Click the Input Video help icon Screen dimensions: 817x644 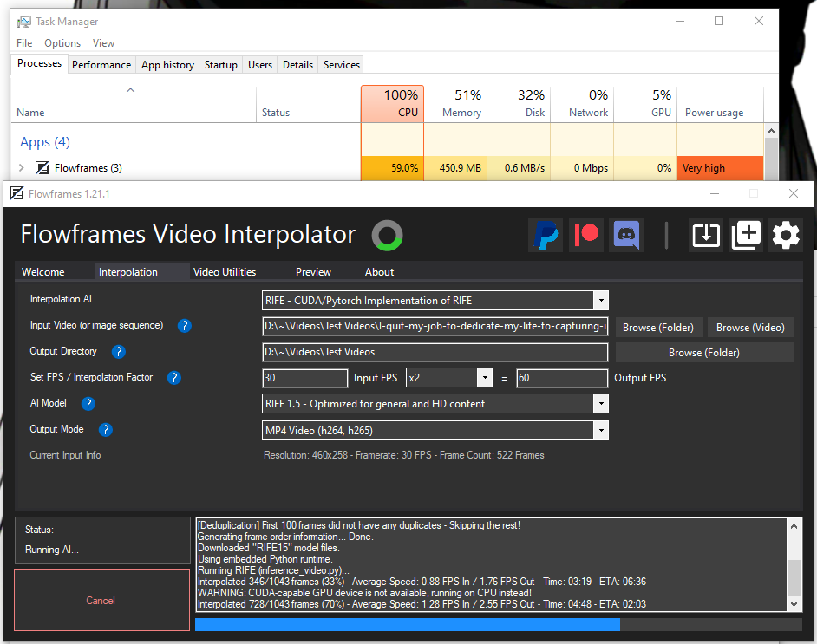184,326
